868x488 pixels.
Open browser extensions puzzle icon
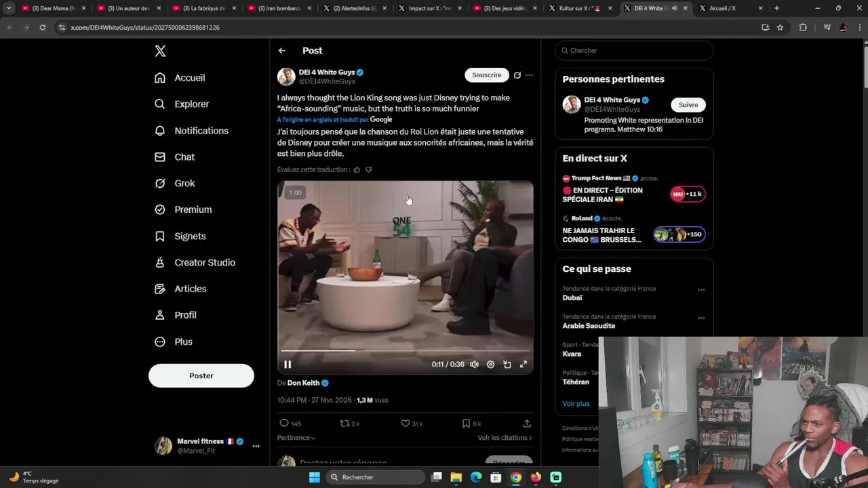coord(803,27)
